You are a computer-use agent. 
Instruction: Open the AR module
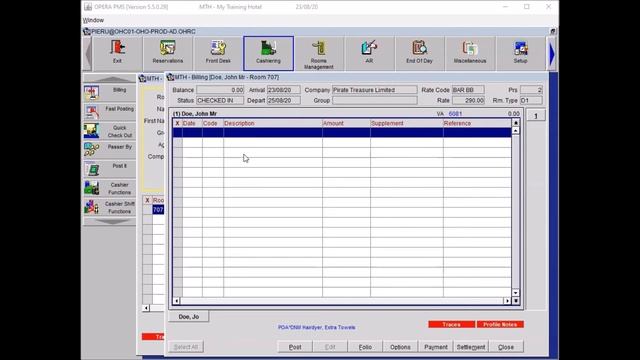tap(369, 53)
